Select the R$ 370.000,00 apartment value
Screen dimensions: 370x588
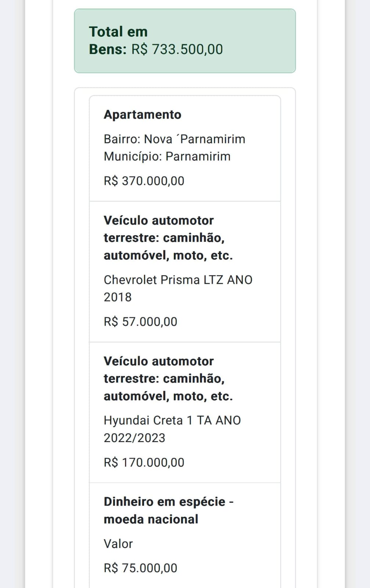click(x=144, y=181)
